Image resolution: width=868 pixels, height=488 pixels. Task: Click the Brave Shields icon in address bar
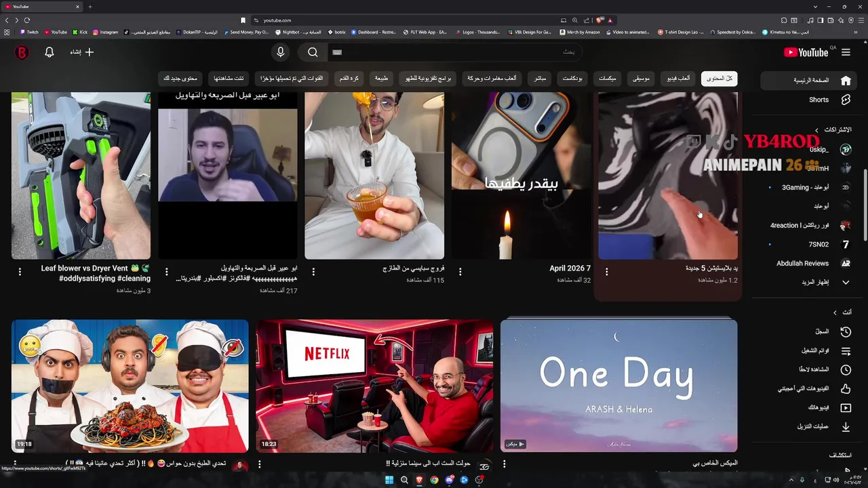[599, 20]
